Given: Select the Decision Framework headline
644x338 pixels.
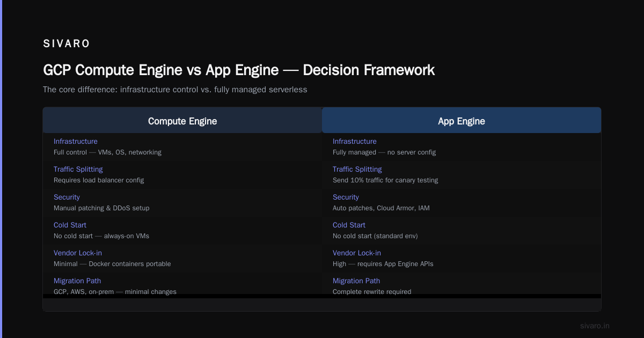Looking at the screenshot, I should pyautogui.click(x=239, y=70).
